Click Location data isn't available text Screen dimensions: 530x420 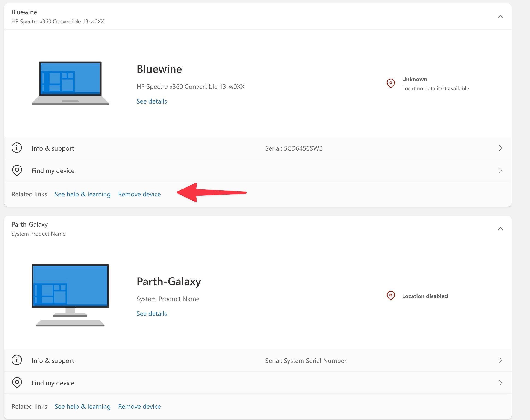(x=436, y=89)
